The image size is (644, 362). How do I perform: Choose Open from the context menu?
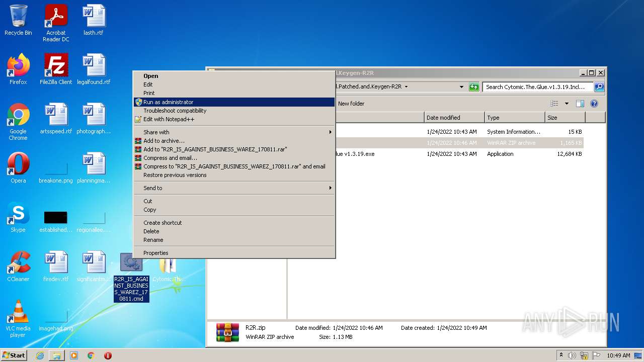pyautogui.click(x=234, y=76)
